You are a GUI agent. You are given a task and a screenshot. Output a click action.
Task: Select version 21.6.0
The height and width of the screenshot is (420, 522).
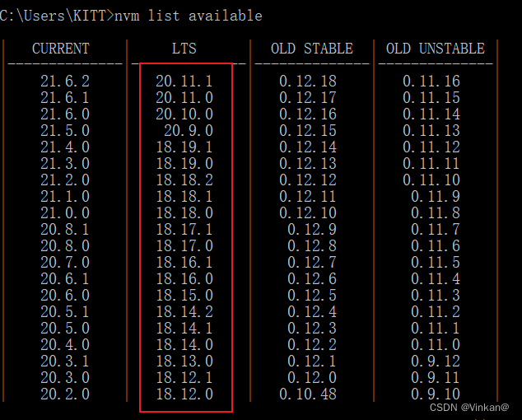(x=65, y=114)
